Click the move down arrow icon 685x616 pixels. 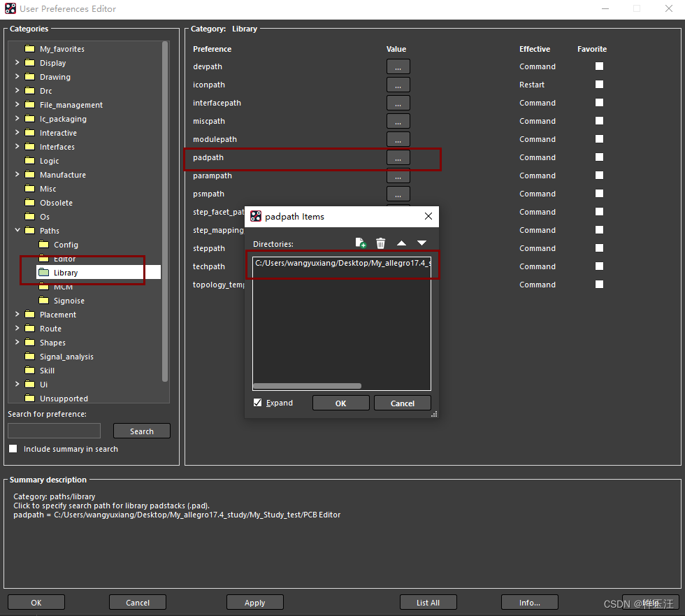[x=421, y=243]
